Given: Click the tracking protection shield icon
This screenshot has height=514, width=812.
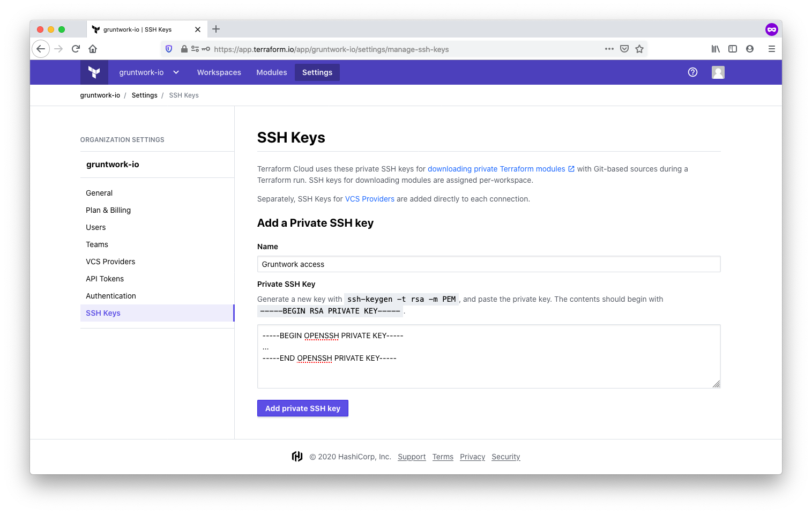Looking at the screenshot, I should [x=169, y=49].
